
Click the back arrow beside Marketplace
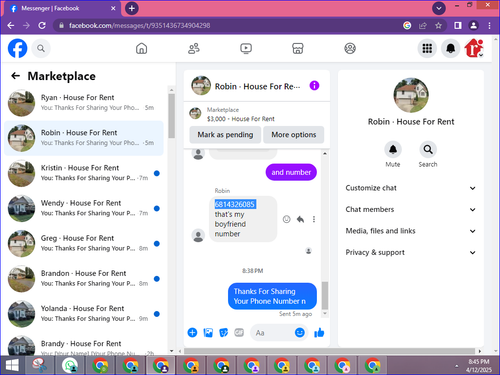(15, 76)
